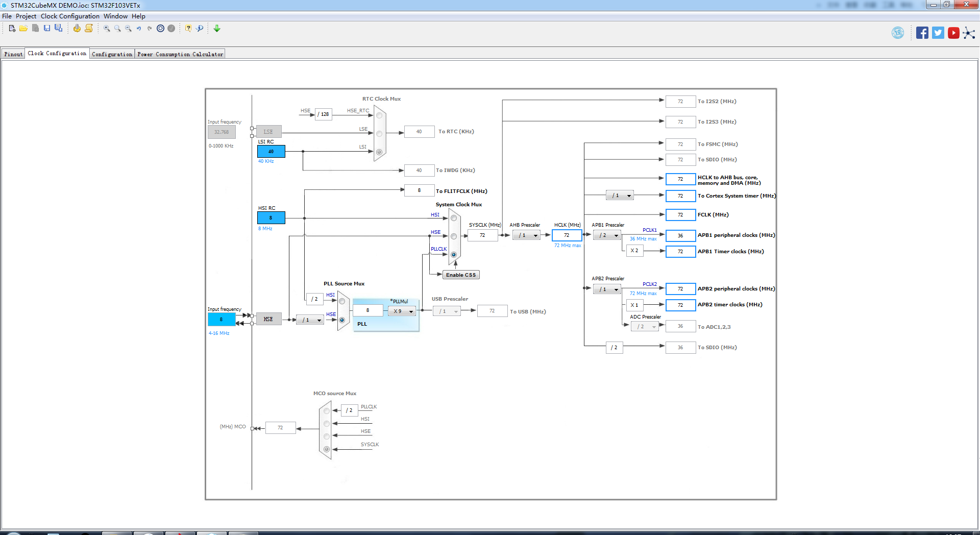Click the Enable CSS button

461,275
